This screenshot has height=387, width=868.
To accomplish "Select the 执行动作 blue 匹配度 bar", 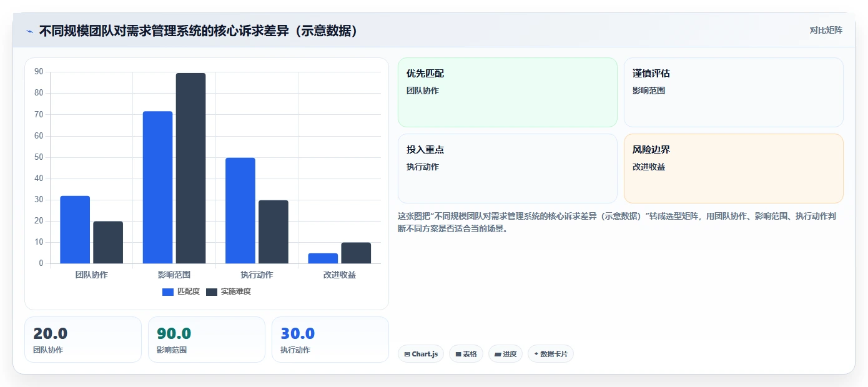I will point(240,210).
